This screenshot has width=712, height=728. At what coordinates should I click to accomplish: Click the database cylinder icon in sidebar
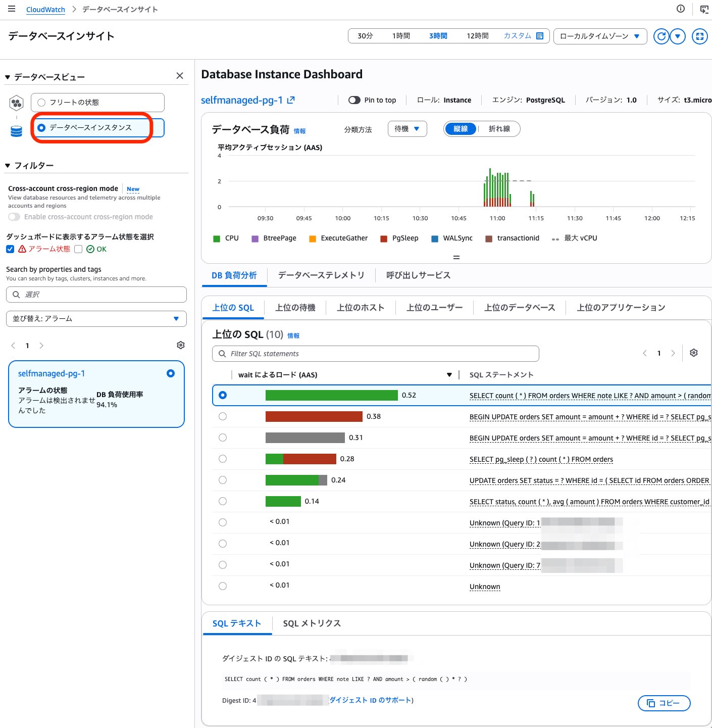tap(17, 131)
